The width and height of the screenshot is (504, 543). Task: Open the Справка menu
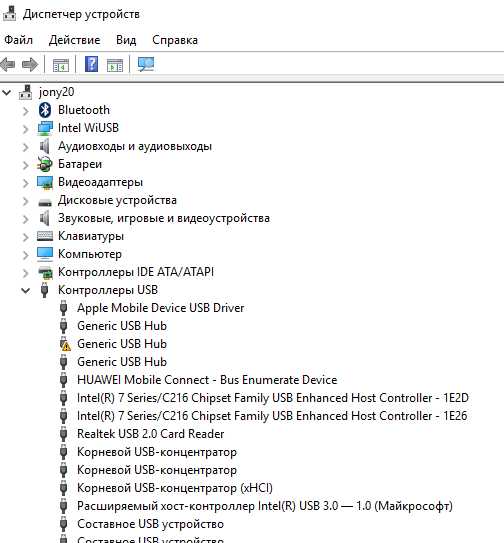coord(175,40)
